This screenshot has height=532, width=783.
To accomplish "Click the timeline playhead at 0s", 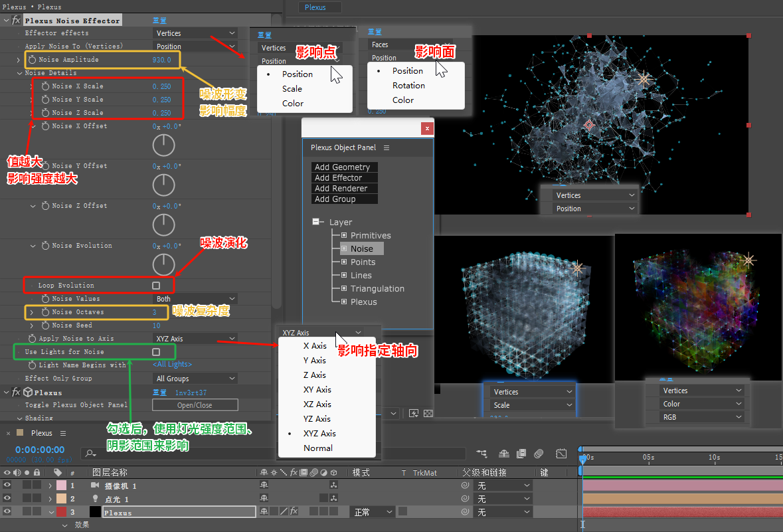I will tap(582, 458).
